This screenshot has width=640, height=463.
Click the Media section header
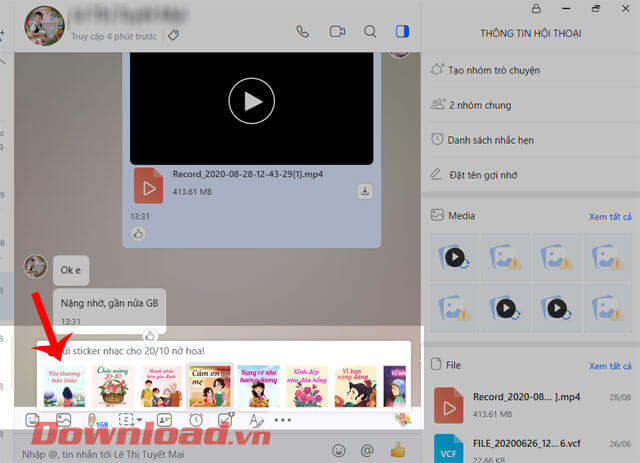point(461,216)
